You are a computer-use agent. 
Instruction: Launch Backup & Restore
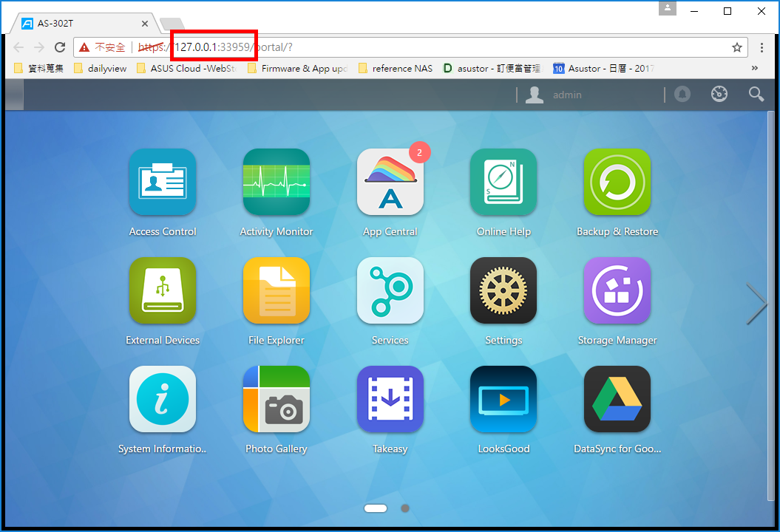[x=617, y=182]
